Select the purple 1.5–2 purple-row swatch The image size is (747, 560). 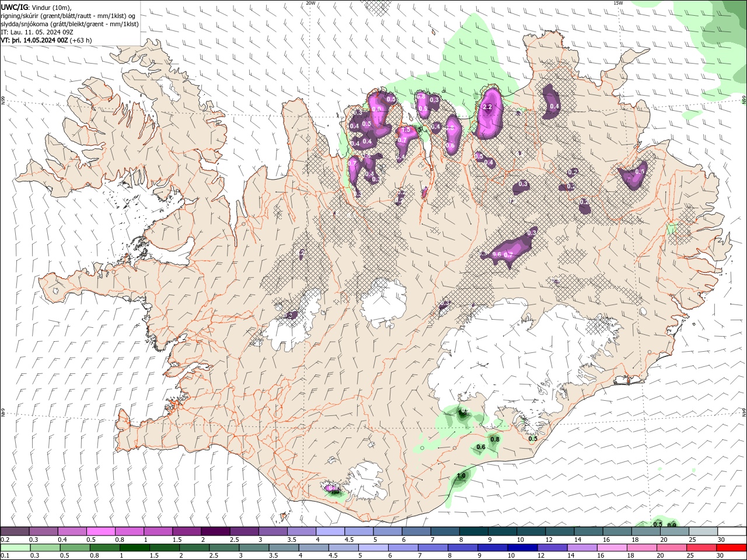tap(187, 531)
